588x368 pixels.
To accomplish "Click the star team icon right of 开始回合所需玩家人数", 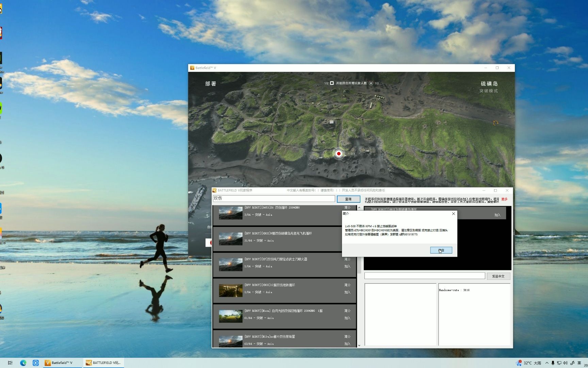I will click(x=371, y=83).
